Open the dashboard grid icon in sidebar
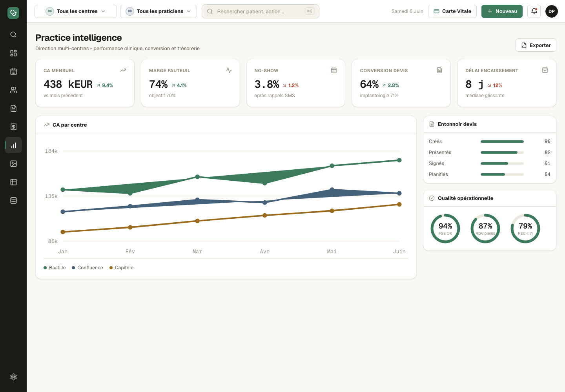This screenshot has height=392, width=565. click(x=13, y=53)
